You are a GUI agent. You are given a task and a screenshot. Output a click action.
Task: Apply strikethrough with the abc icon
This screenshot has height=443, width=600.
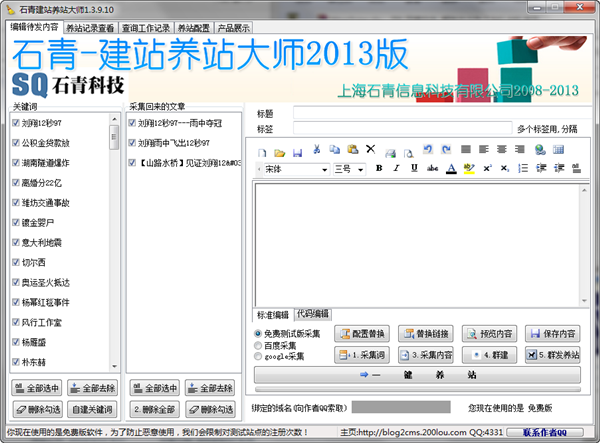click(432, 168)
